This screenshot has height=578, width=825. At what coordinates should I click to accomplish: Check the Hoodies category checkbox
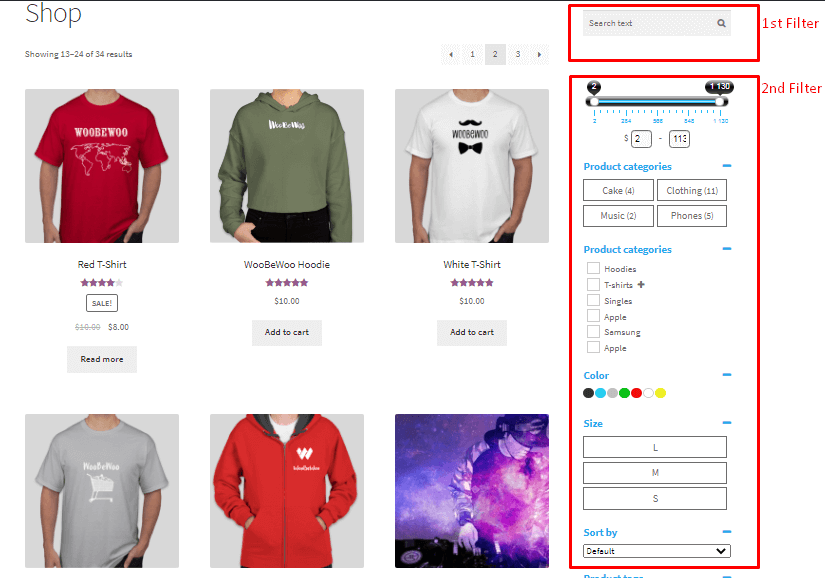(593, 268)
